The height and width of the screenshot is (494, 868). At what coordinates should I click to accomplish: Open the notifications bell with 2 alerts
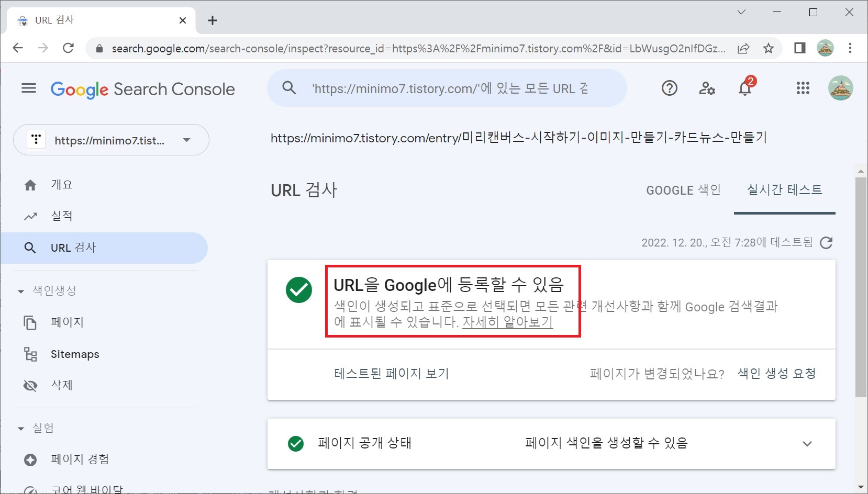tap(745, 87)
